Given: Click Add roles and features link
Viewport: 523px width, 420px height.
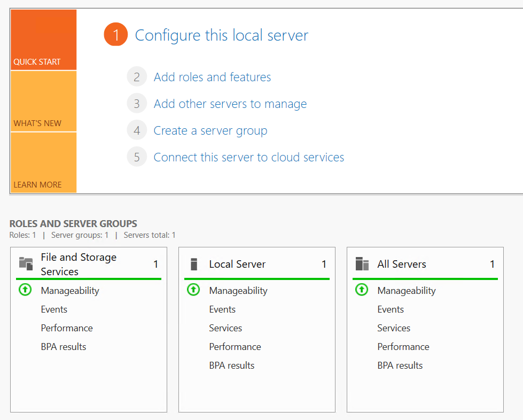Looking at the screenshot, I should click(212, 77).
